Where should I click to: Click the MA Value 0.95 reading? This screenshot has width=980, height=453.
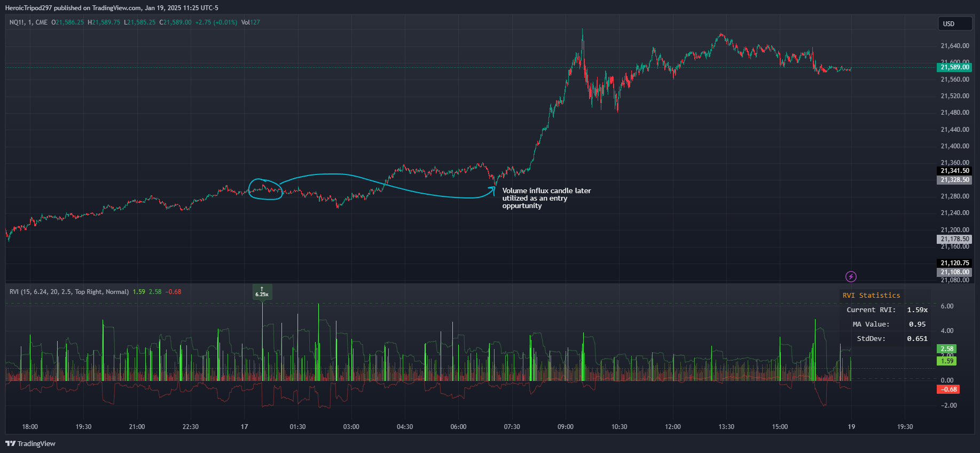click(x=917, y=324)
